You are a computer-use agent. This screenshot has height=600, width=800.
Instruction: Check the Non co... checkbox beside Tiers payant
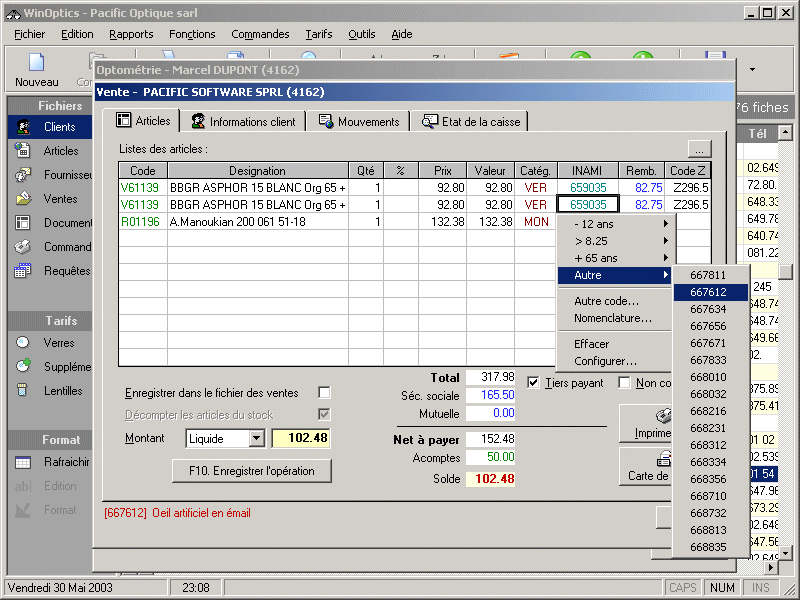pyautogui.click(x=624, y=383)
